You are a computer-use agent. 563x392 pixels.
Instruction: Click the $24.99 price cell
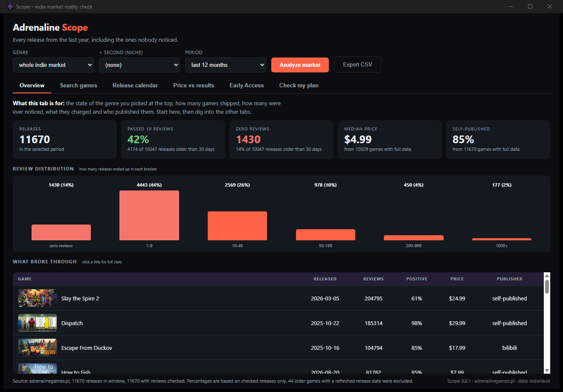[x=457, y=298]
